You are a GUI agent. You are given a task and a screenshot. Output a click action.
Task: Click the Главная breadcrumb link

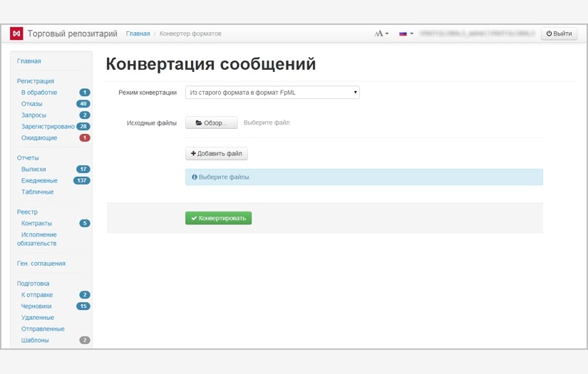tap(138, 33)
